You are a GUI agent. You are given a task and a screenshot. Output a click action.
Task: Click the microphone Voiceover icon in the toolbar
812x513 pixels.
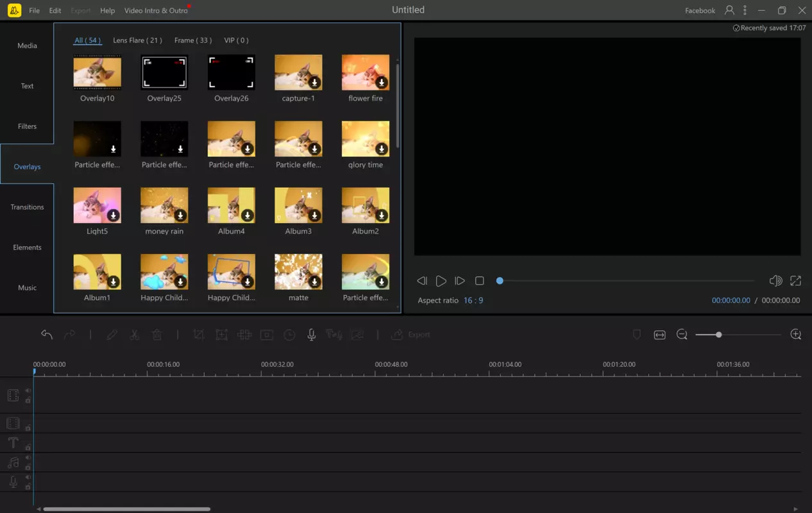(311, 334)
